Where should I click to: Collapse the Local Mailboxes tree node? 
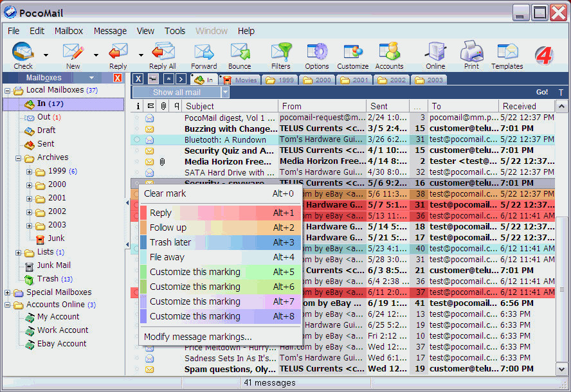[7, 91]
